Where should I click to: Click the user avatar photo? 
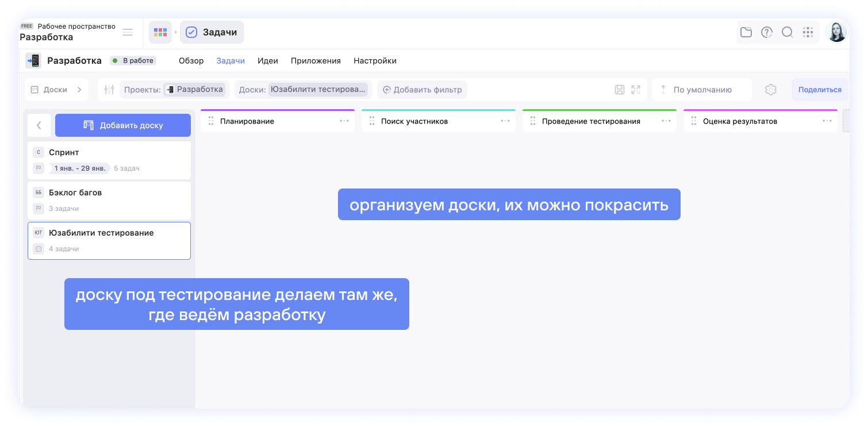click(836, 32)
